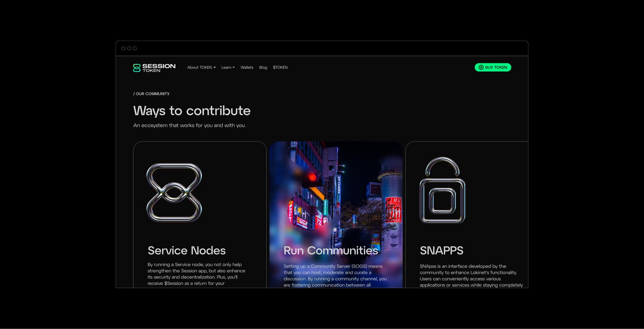Open the Learn dropdown menu
644x329 pixels.
(228, 67)
